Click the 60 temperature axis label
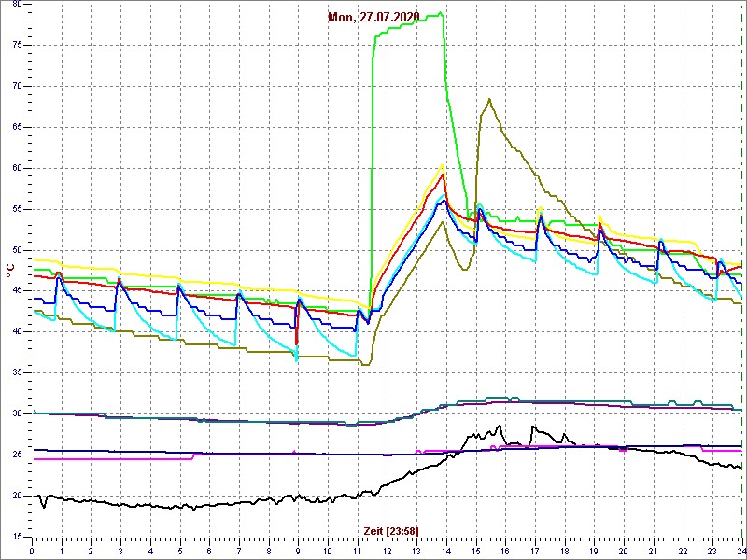The image size is (747, 560). (x=17, y=168)
